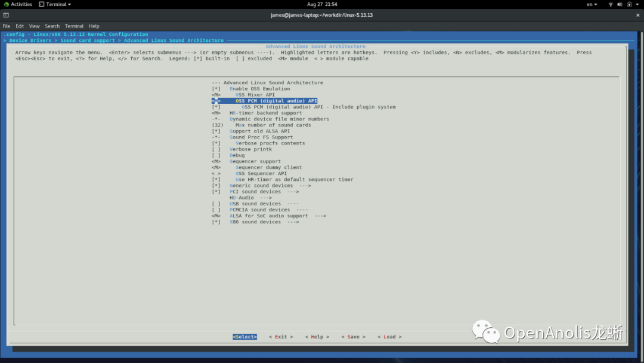Expand Generic sound devices submenu
Viewport: 644px width, 363px height.
coord(261,186)
